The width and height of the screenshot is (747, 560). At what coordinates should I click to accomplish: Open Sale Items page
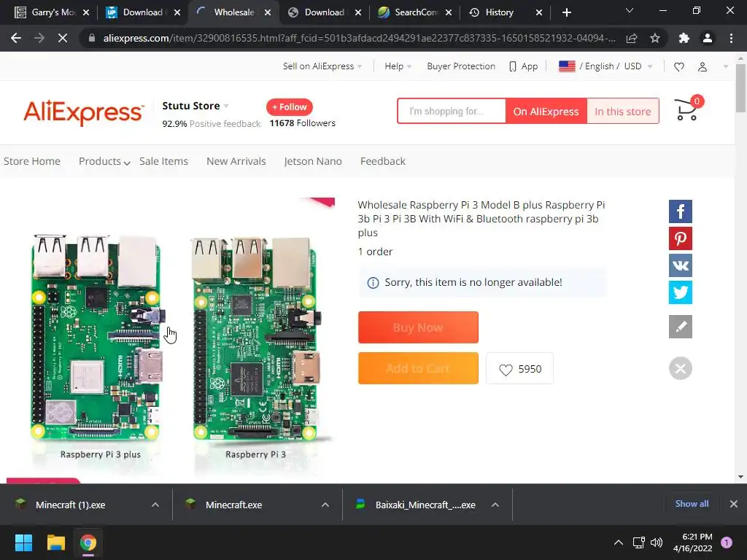tap(163, 161)
